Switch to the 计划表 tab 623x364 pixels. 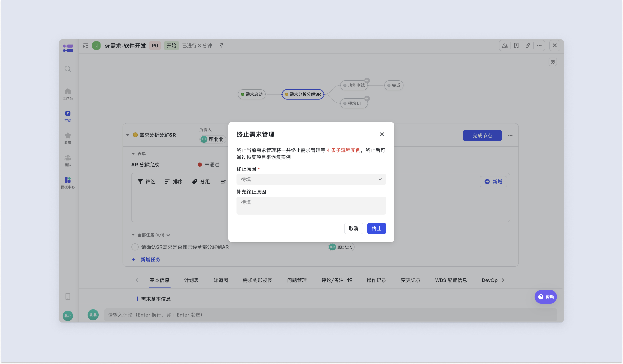(x=191, y=280)
